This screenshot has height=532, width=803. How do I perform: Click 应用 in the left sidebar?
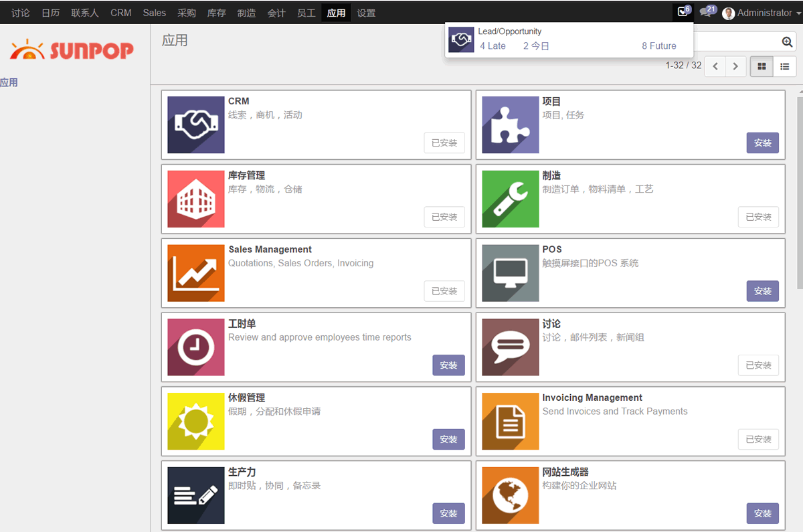pos(9,83)
